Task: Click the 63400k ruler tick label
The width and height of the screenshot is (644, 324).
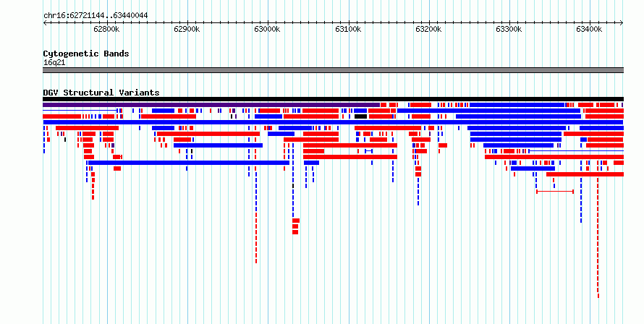Action: [x=590, y=29]
